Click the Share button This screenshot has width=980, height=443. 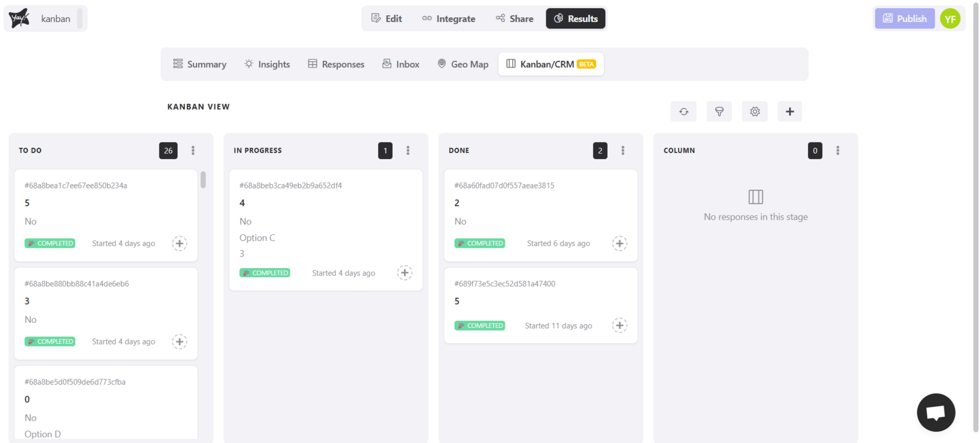point(514,19)
